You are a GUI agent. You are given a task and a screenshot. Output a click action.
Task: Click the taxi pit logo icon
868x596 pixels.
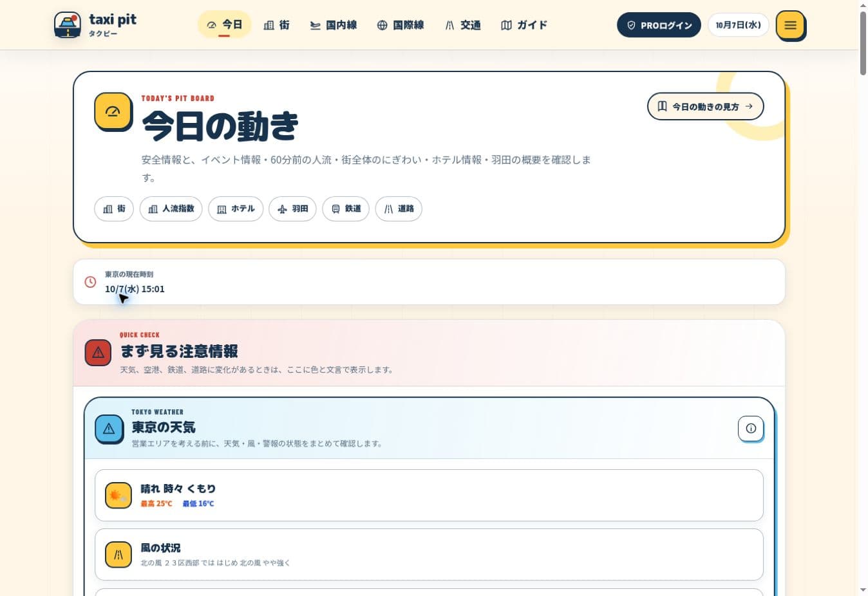point(68,25)
